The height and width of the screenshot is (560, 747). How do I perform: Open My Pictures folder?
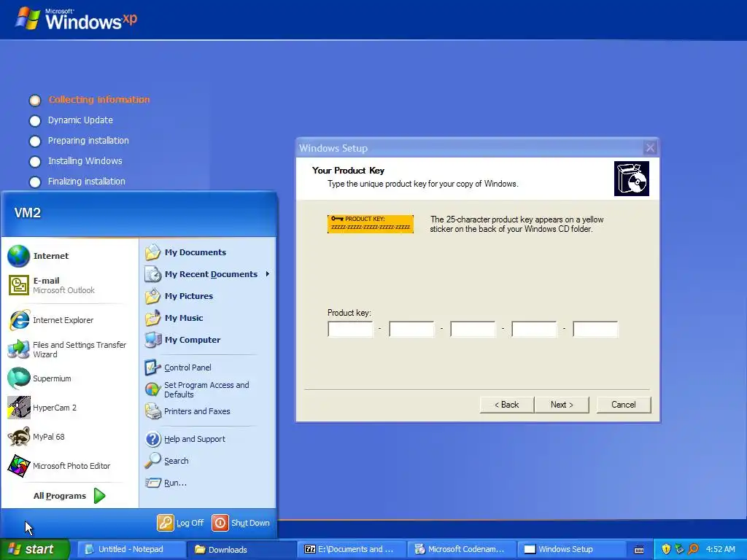click(x=207, y=296)
